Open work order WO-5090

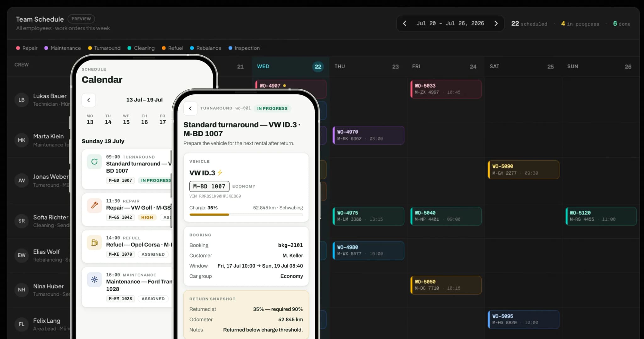524,170
